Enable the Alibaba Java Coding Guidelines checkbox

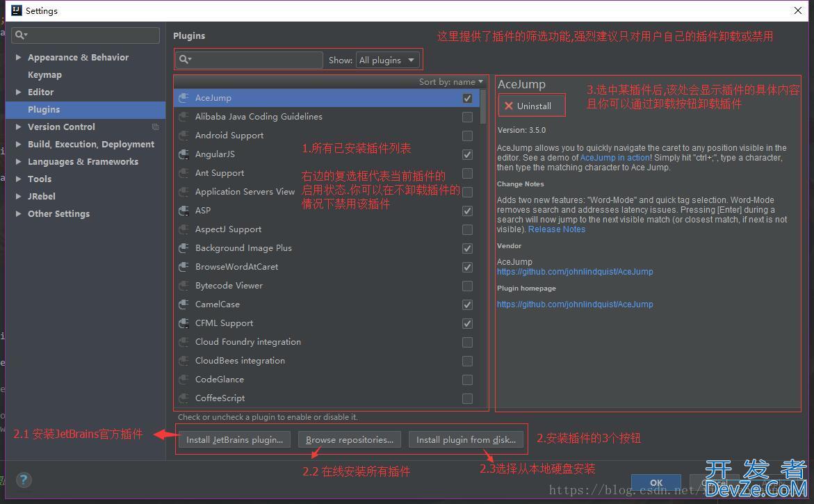(x=467, y=117)
